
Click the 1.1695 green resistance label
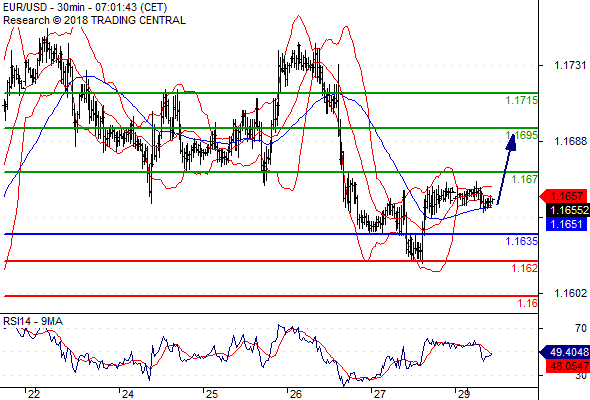pos(522,135)
